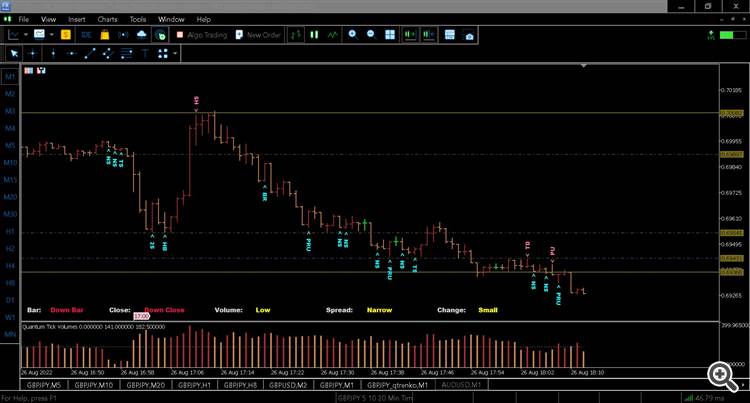The width and height of the screenshot is (750, 403).
Task: Click the green globe plus icon
Action: pos(160,35)
